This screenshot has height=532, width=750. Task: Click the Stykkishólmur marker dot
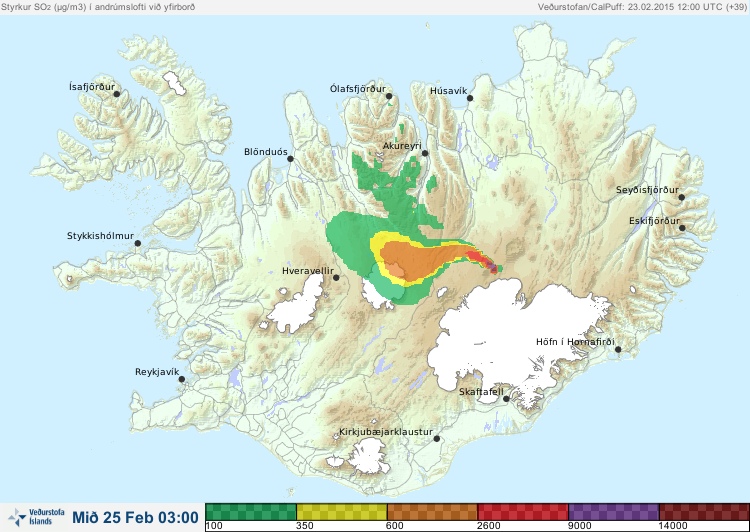[138, 244]
